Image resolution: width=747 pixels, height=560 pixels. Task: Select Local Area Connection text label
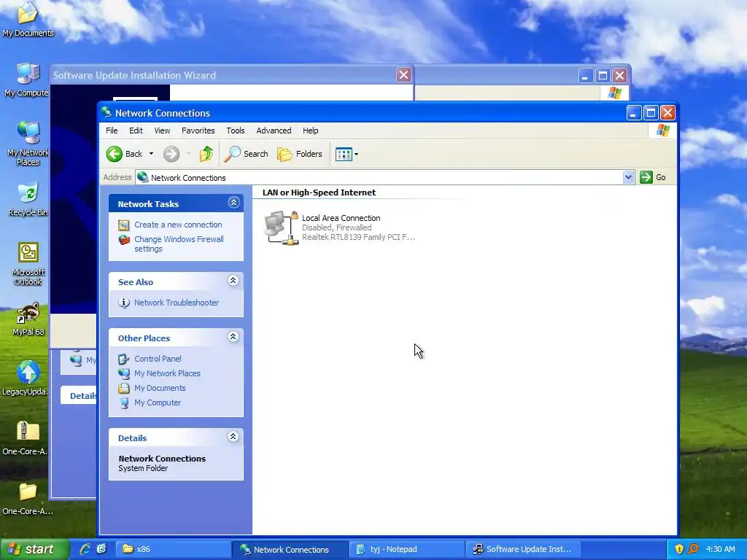click(341, 218)
